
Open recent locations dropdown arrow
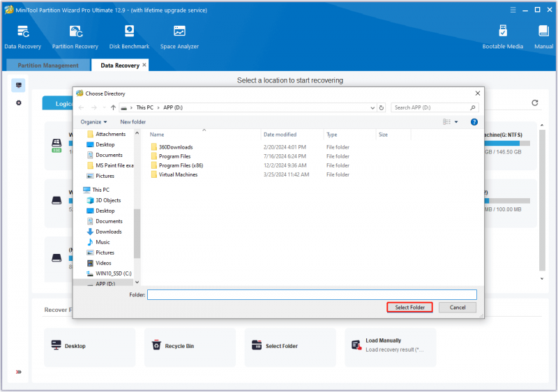[104, 107]
